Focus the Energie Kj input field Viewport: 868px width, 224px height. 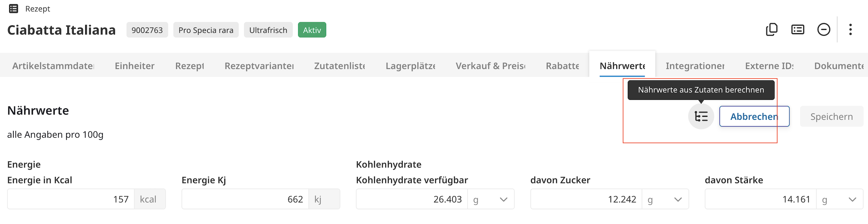pos(245,199)
